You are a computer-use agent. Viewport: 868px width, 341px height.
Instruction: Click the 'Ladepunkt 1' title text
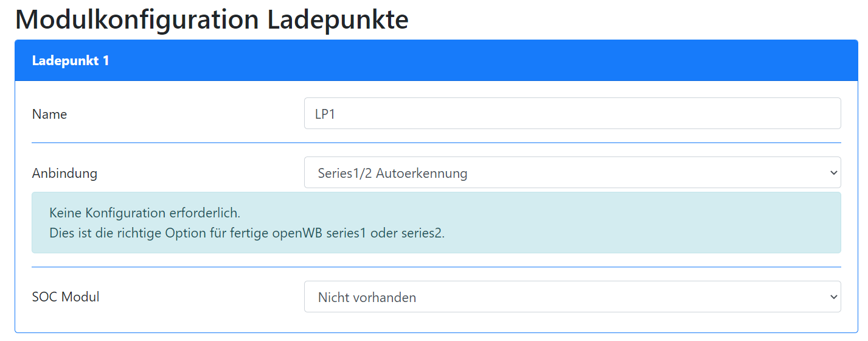tap(71, 61)
